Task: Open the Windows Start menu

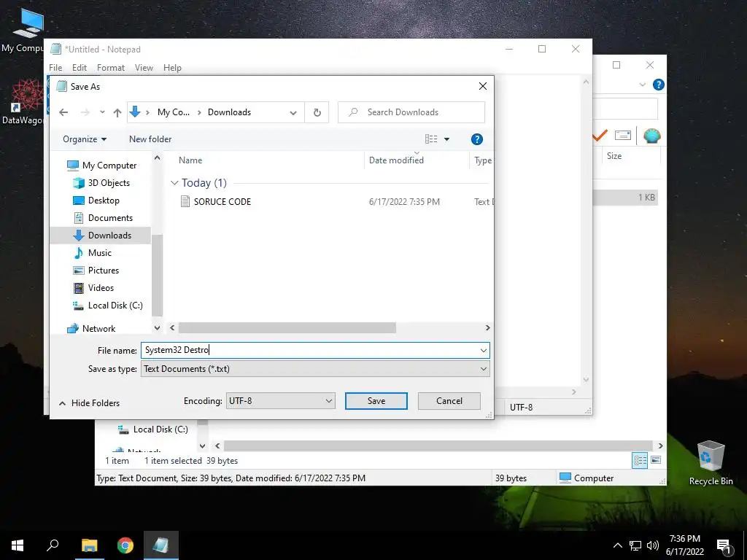Action: coord(18,545)
